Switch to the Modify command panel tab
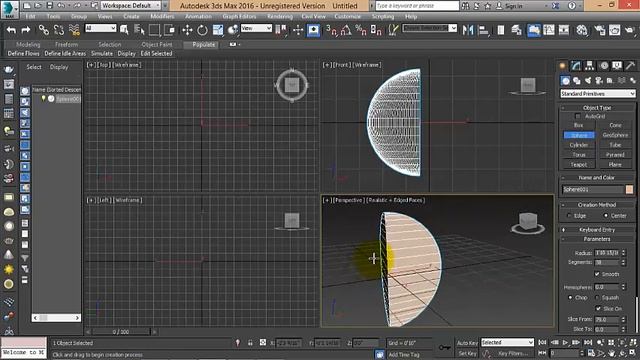The width and height of the screenshot is (640, 360). (576, 65)
